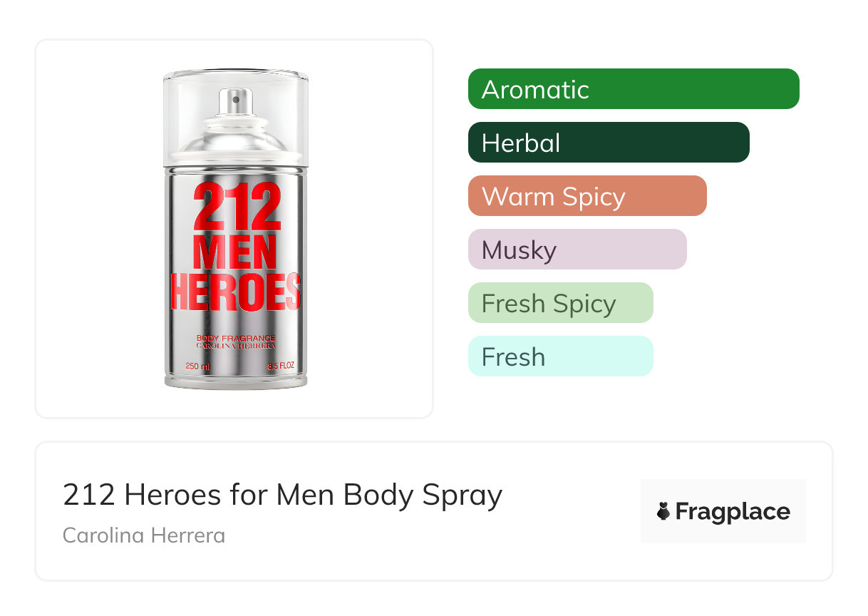Click the spray nozzle on the bottle
Viewport: 868px width, 616px height.
(x=234, y=101)
